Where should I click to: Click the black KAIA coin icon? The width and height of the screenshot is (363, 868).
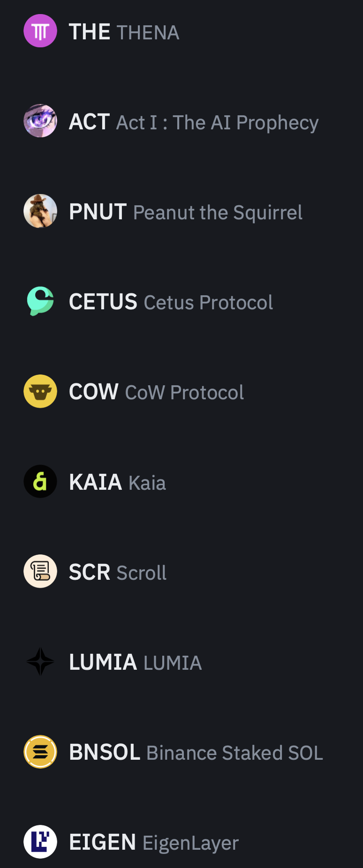pos(40,481)
